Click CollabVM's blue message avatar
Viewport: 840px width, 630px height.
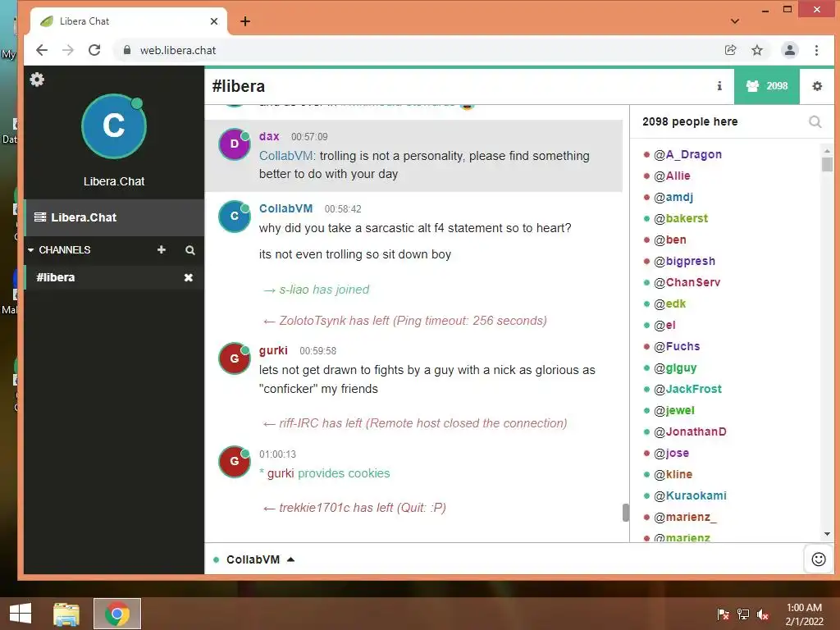(234, 217)
